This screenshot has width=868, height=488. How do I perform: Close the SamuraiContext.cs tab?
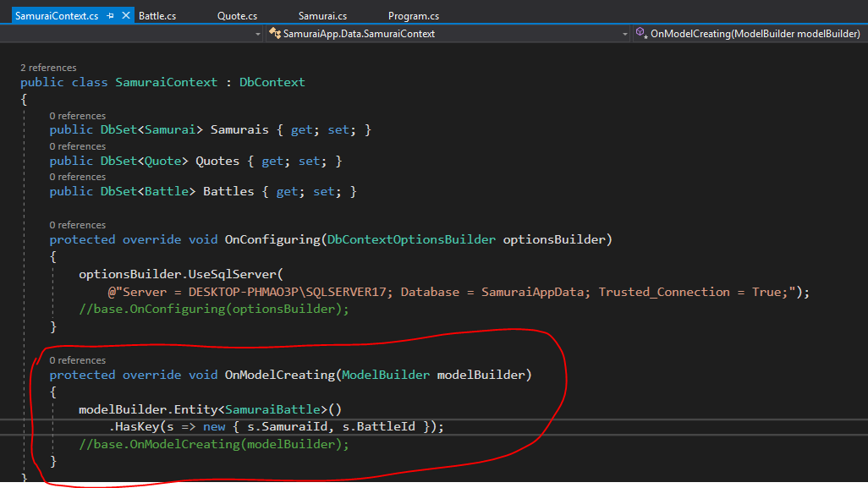[x=126, y=15]
